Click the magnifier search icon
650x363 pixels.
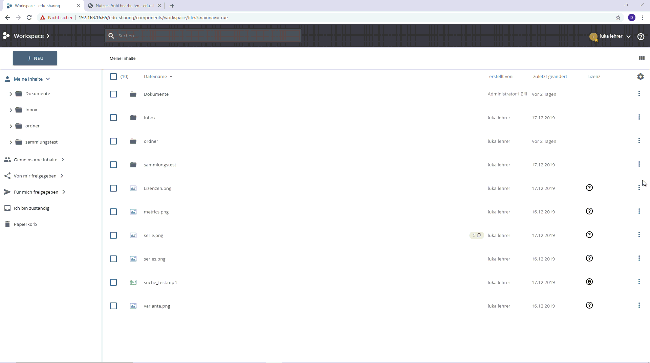(111, 36)
